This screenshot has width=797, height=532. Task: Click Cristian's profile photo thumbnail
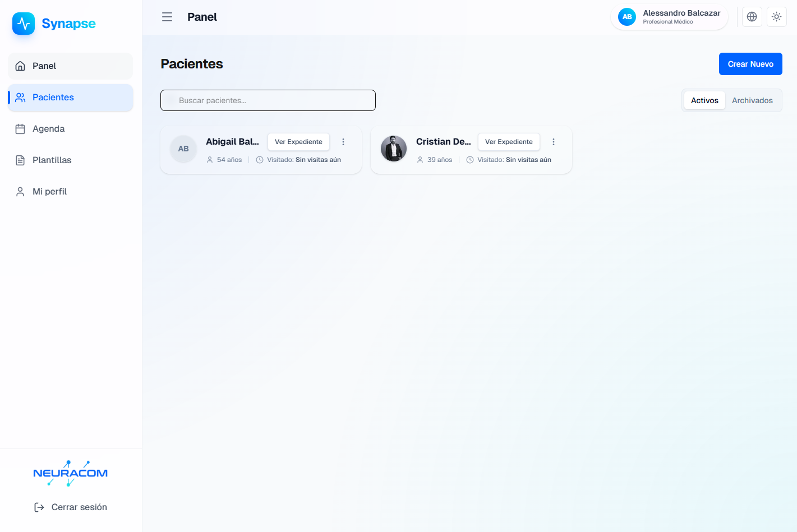pyautogui.click(x=394, y=149)
